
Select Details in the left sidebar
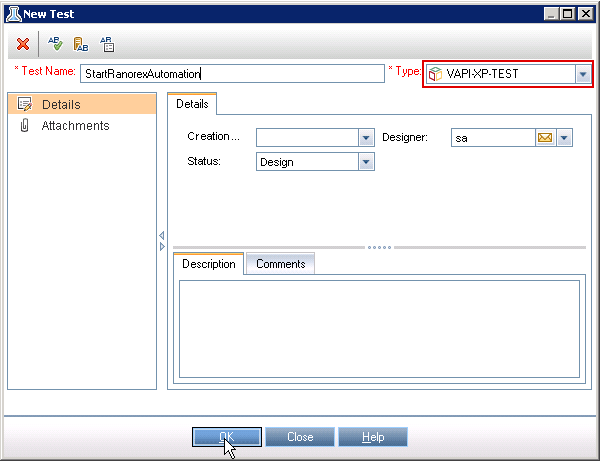coord(82,104)
